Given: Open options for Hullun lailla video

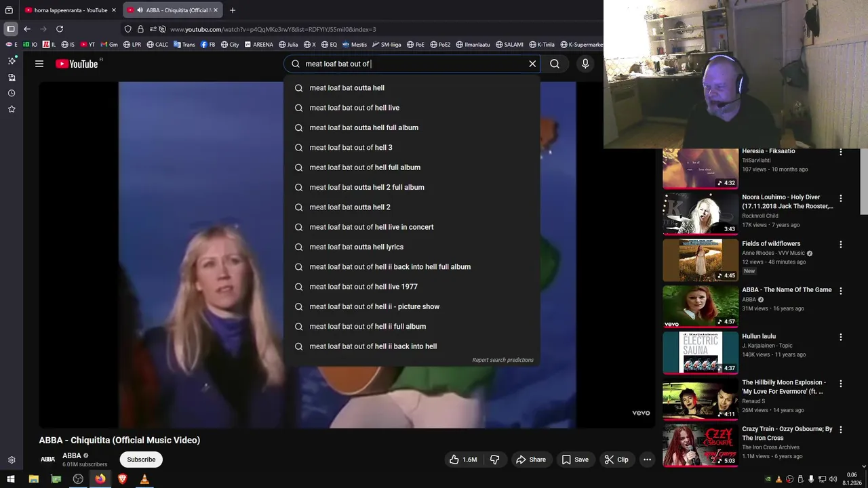Looking at the screenshot, I should coord(841,337).
